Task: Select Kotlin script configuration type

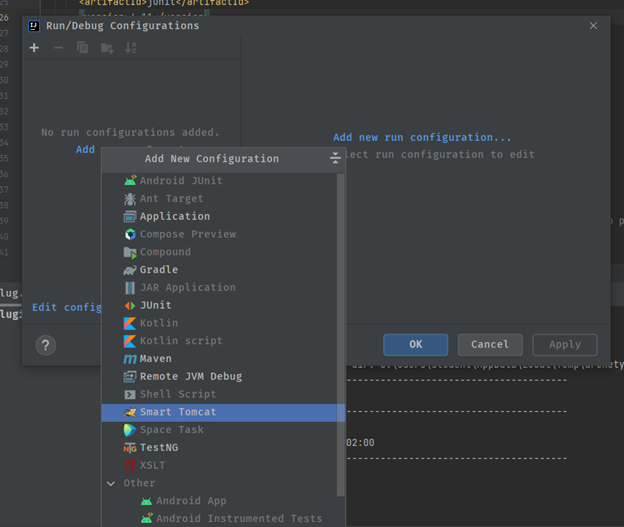Action: pyautogui.click(x=223, y=341)
